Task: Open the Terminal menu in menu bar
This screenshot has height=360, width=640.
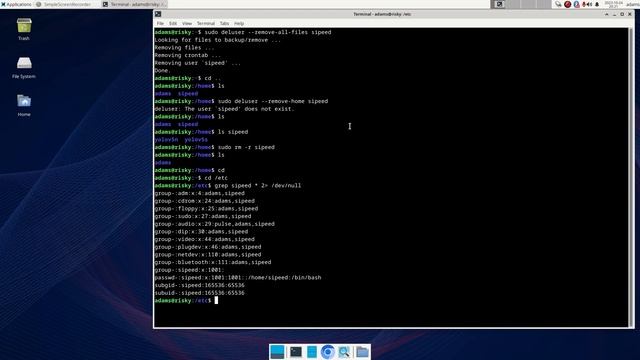Action: pyautogui.click(x=206, y=23)
